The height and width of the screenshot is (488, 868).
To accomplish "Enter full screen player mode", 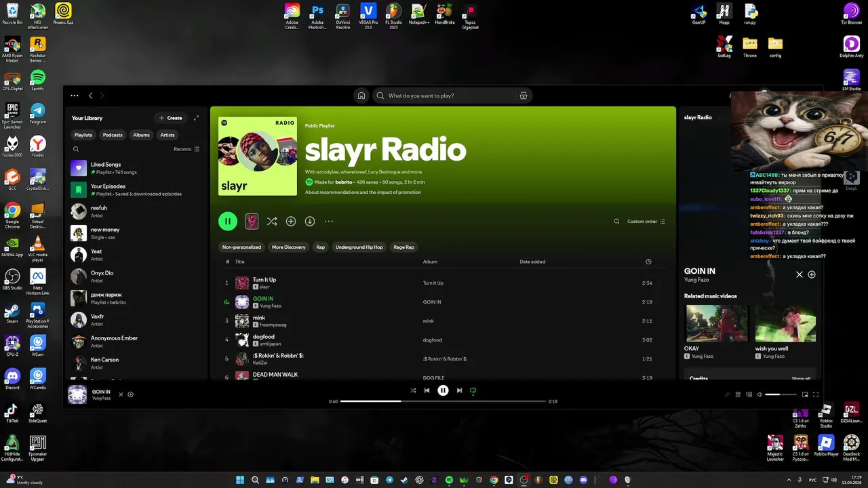I will (x=816, y=394).
